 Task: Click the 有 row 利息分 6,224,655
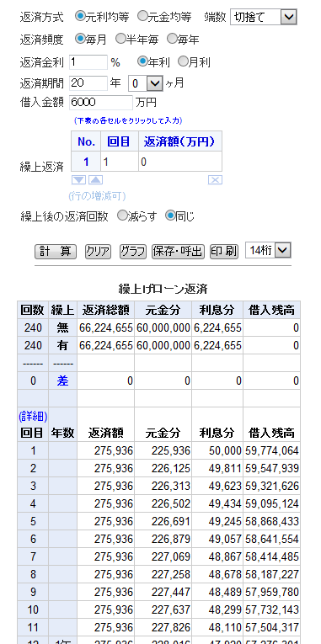coord(217,345)
